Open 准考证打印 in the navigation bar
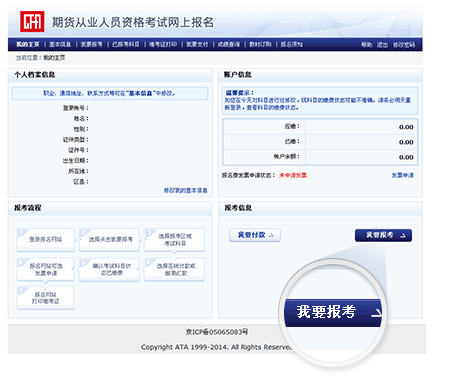 163,44
